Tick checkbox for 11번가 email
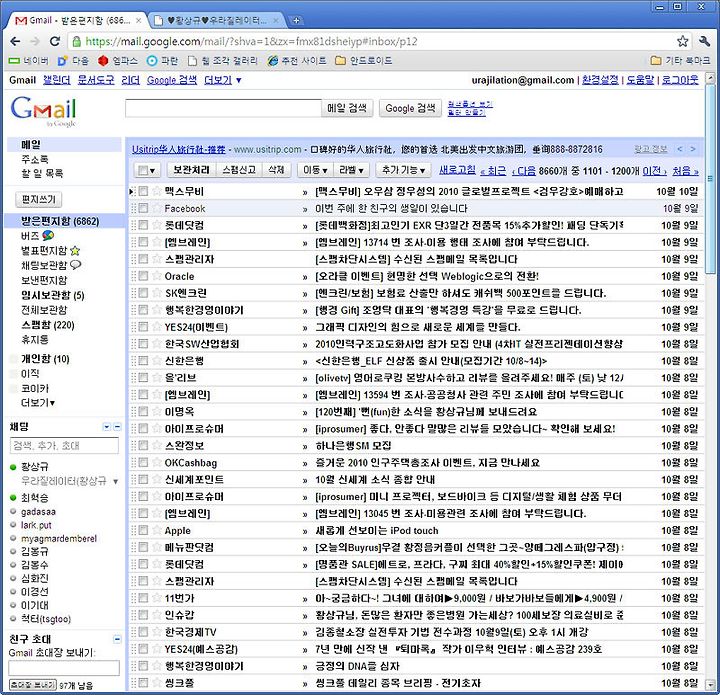The height and width of the screenshot is (695, 720). pos(143,598)
